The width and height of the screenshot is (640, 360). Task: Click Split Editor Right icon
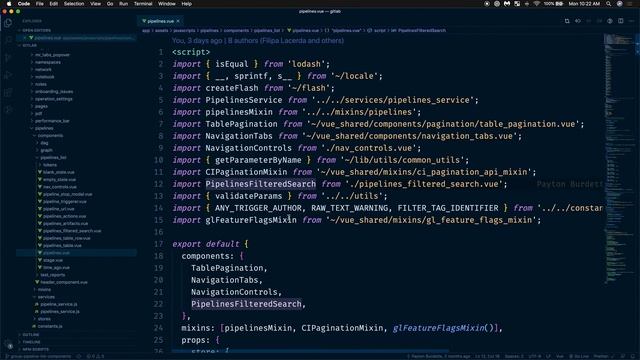tap(620, 21)
